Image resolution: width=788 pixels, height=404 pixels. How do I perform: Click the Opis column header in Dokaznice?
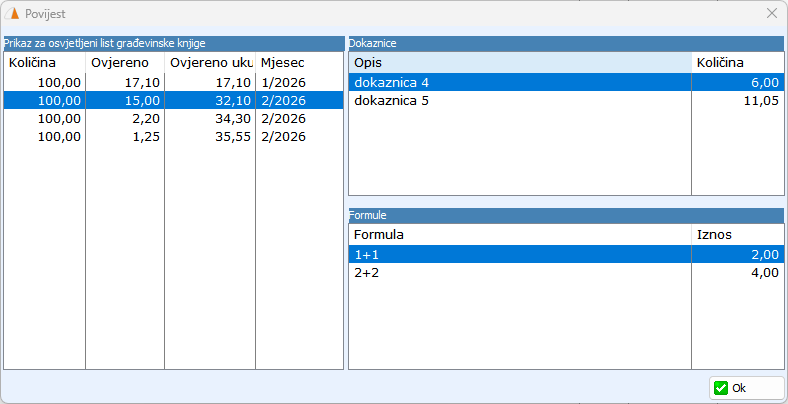(519, 62)
